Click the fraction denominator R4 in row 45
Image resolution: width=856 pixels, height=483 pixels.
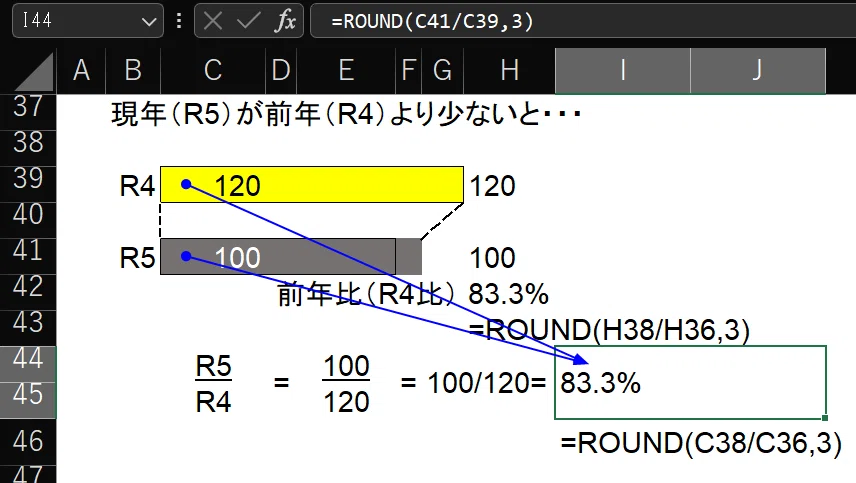pos(213,402)
